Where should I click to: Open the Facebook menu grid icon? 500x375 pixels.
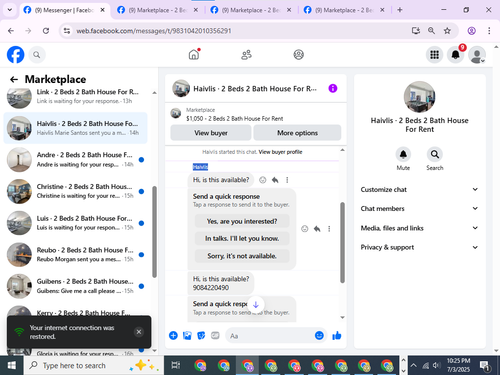pyautogui.click(x=434, y=55)
